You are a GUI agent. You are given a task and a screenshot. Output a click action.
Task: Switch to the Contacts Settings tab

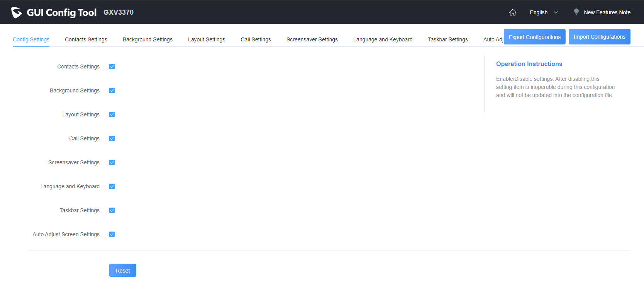click(86, 39)
